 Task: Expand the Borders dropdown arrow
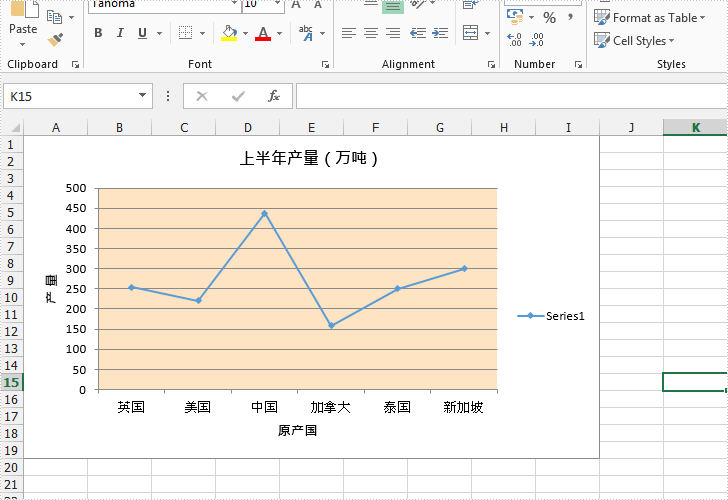click(202, 33)
